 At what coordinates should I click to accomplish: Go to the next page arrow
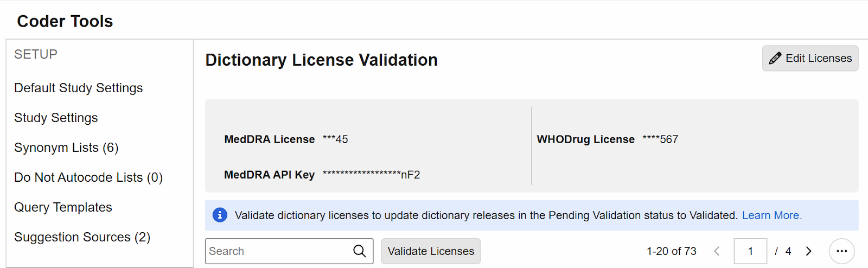pos(808,251)
